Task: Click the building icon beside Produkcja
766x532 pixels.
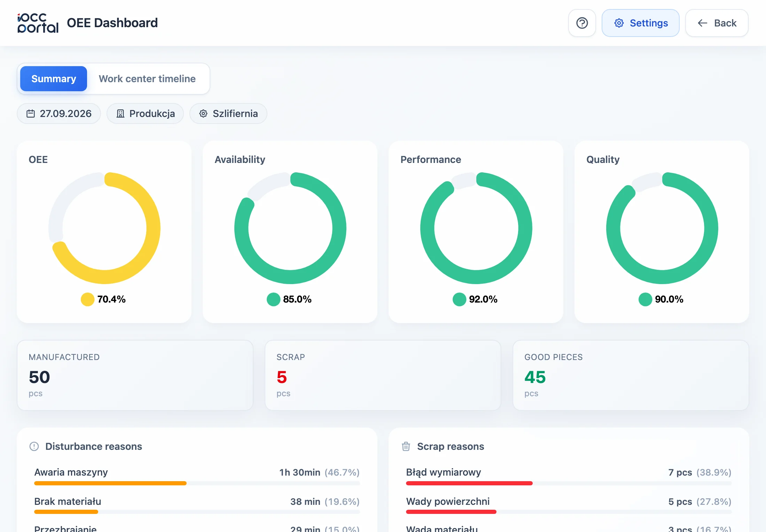Action: 120,114
